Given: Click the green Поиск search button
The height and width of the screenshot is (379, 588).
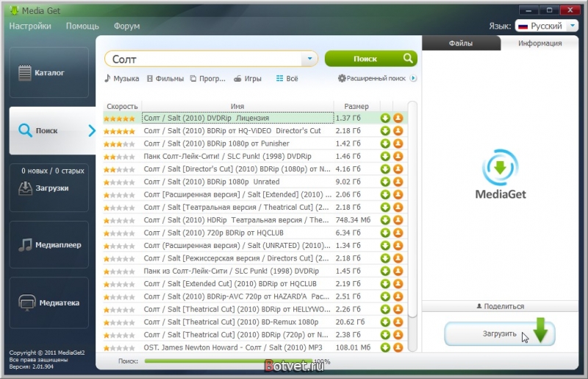Looking at the screenshot, I should (371, 59).
